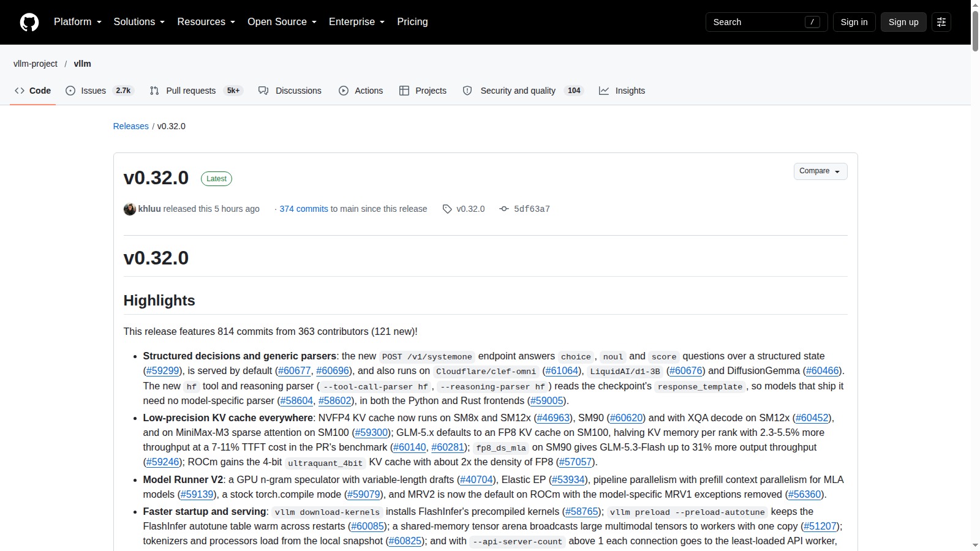Click the Latest release badge
980x551 pixels.
click(216, 179)
